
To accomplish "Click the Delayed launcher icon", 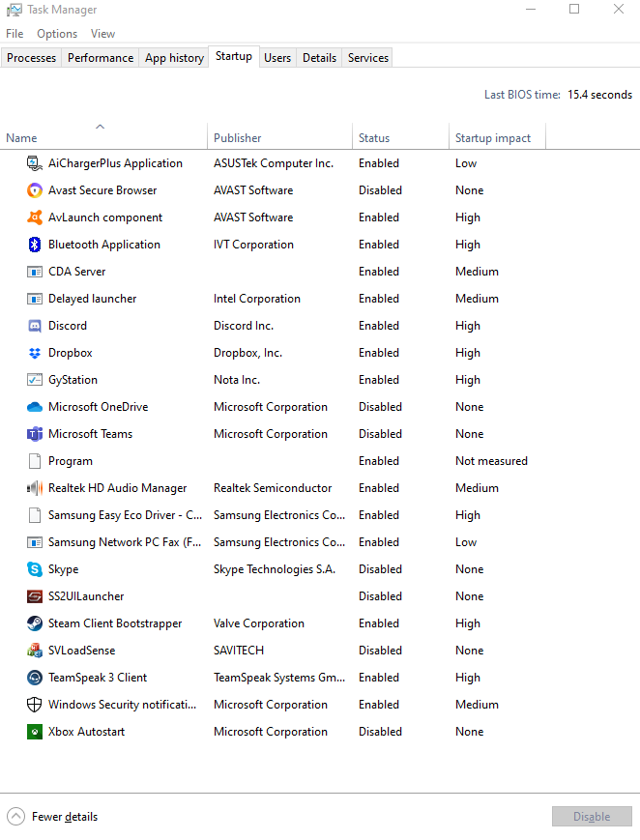I will [x=34, y=299].
